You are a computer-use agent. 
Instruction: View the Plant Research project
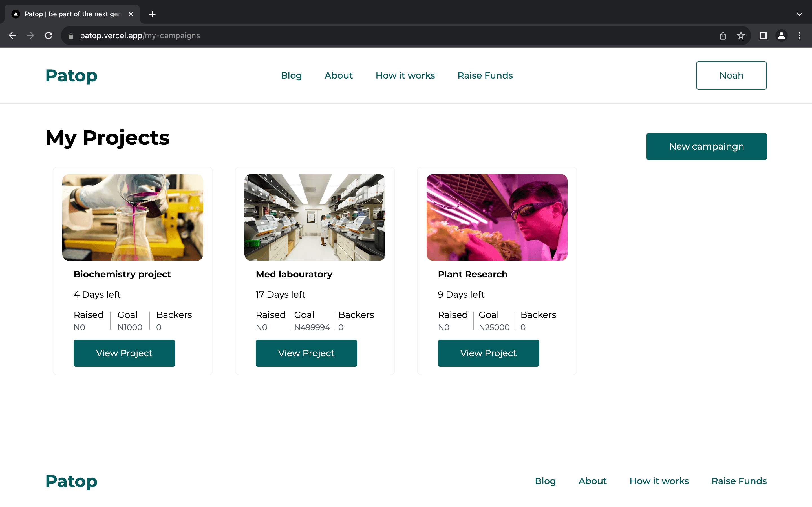[488, 353]
